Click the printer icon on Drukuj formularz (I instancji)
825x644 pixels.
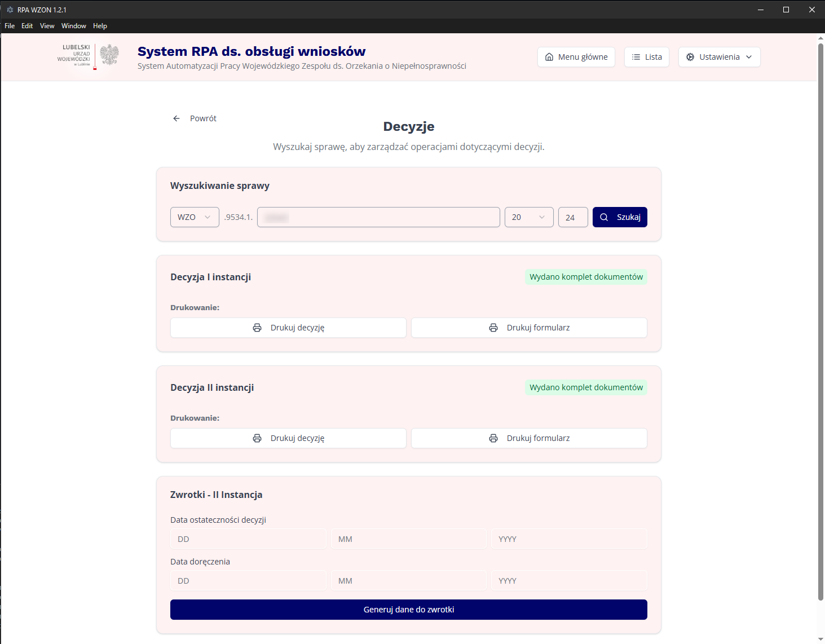tap(493, 328)
